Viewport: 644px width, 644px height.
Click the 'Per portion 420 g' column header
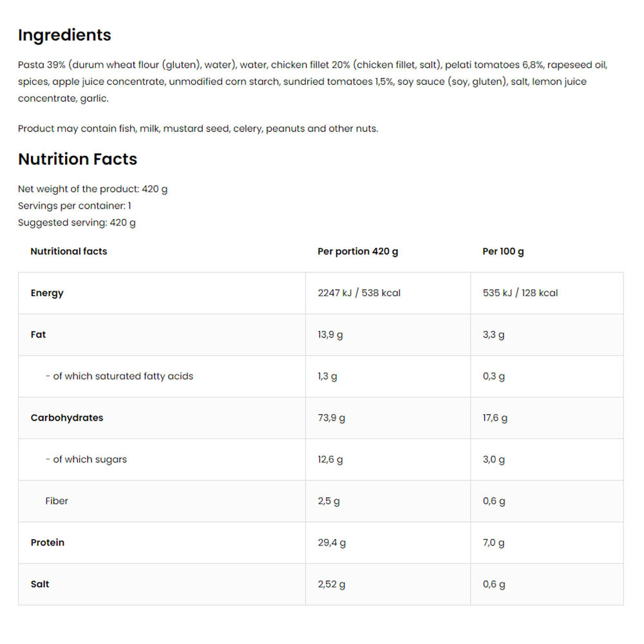point(357,251)
